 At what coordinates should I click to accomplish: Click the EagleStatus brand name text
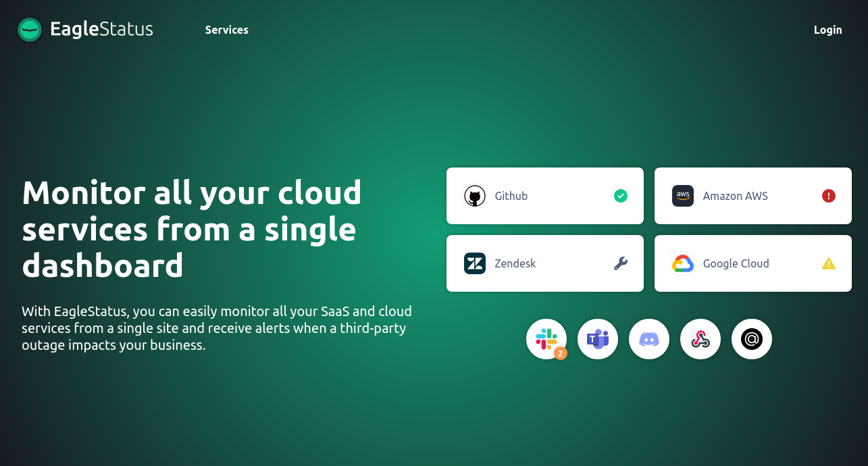click(102, 29)
